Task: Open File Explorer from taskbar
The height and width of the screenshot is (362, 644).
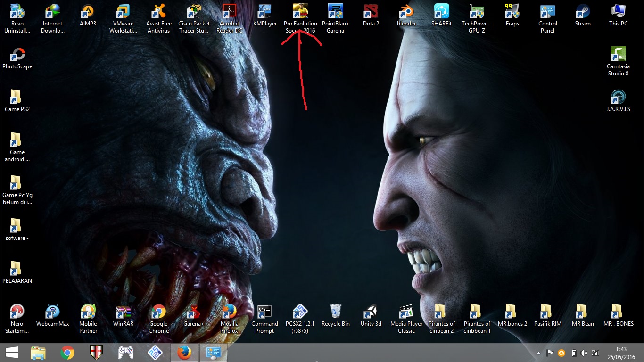Action: (38, 353)
